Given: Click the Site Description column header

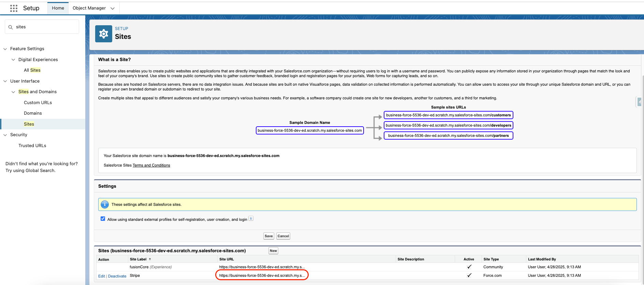Looking at the screenshot, I should (411, 259).
